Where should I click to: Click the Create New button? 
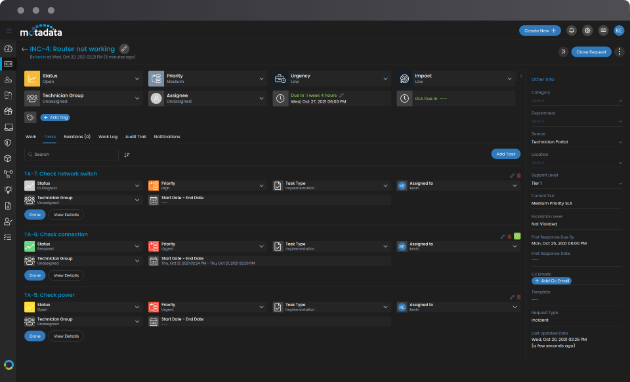tap(540, 31)
